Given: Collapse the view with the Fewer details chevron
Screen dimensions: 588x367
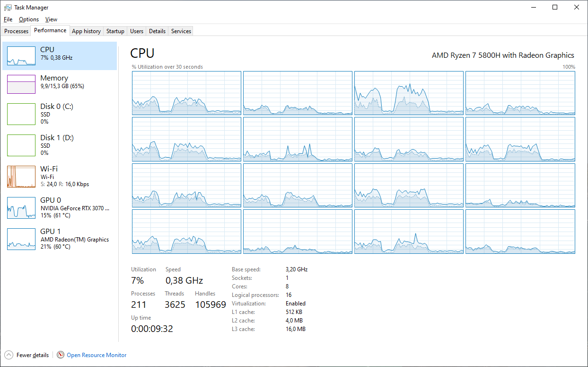Looking at the screenshot, I should (9, 355).
